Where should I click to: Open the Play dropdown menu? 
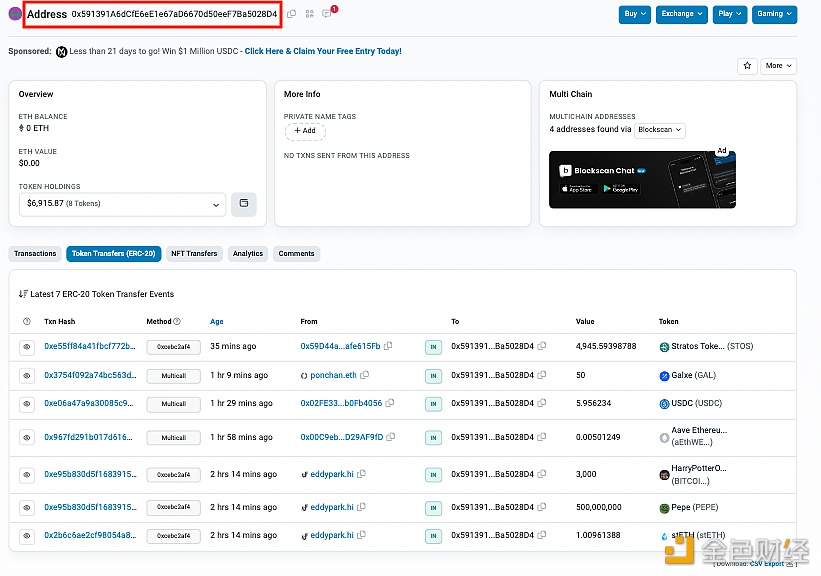pyautogui.click(x=729, y=14)
